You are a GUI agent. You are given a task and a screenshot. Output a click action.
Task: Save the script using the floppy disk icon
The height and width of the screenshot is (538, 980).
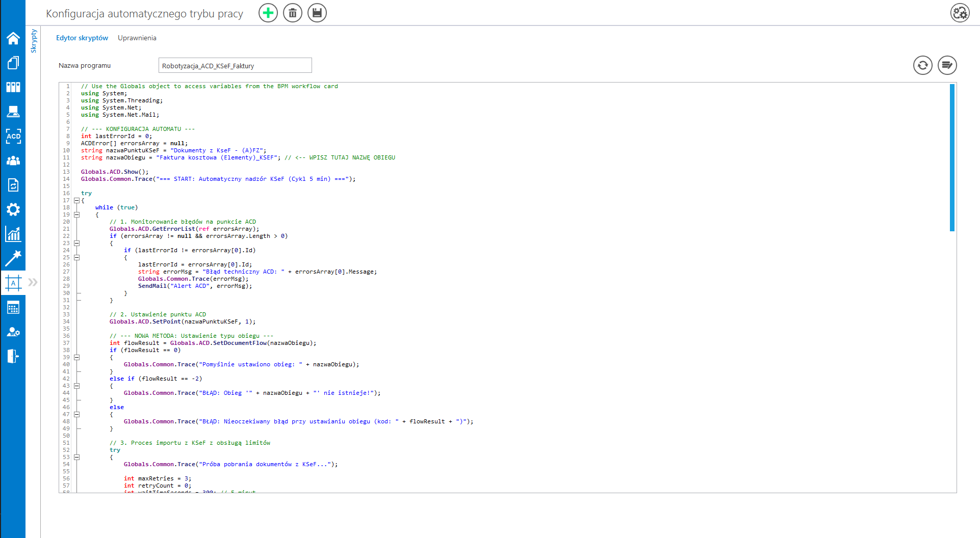[317, 13]
